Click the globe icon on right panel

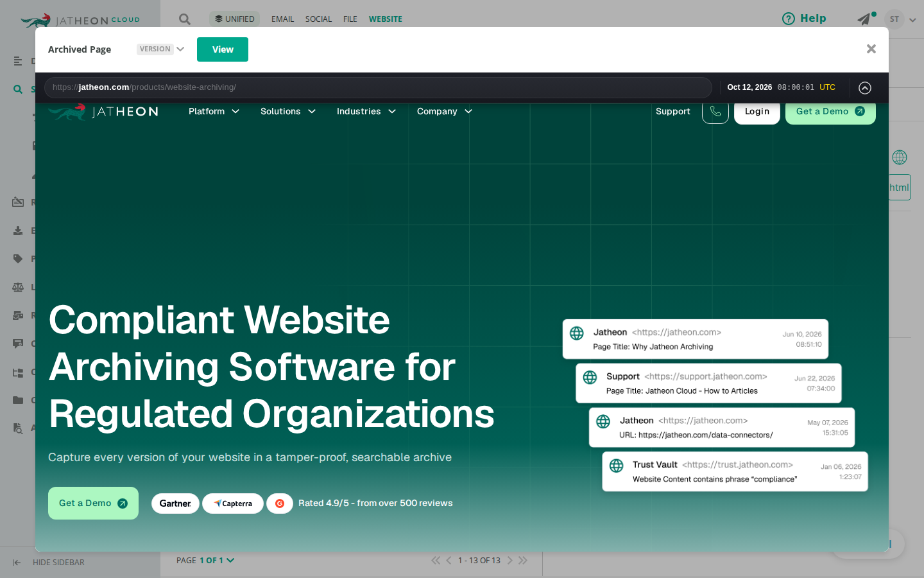pos(900,157)
